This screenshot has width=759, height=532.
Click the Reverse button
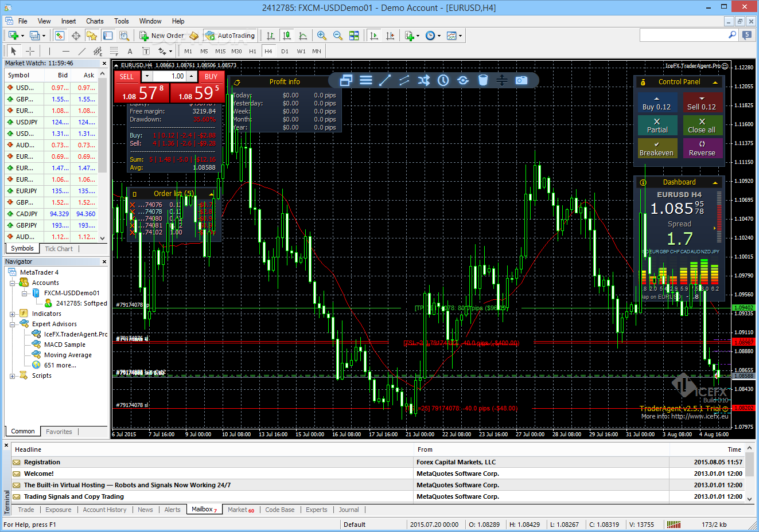coord(702,148)
